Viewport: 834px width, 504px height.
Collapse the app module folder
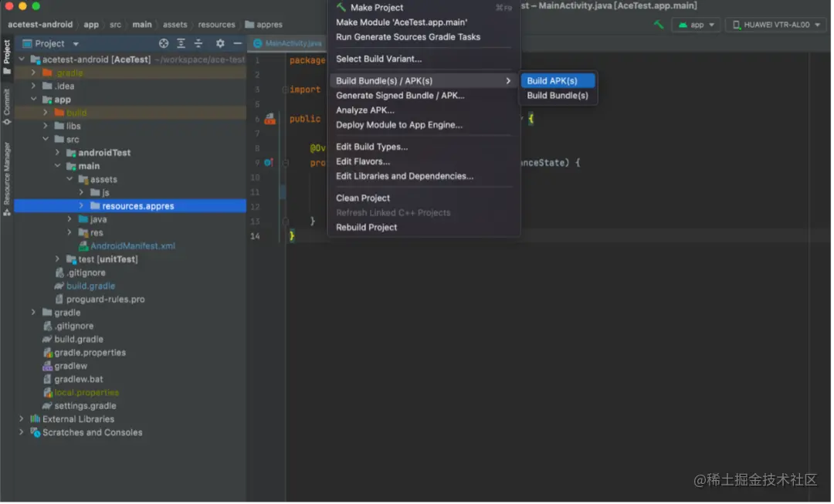point(33,100)
